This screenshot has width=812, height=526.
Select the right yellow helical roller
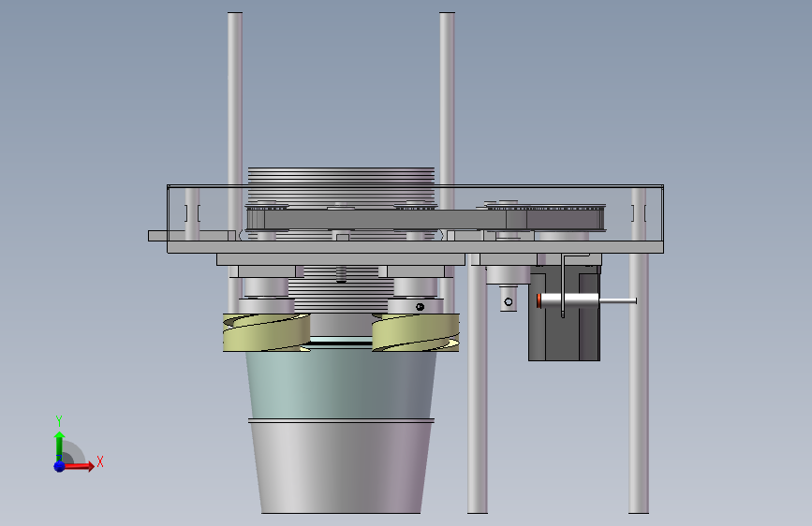pyautogui.click(x=415, y=332)
